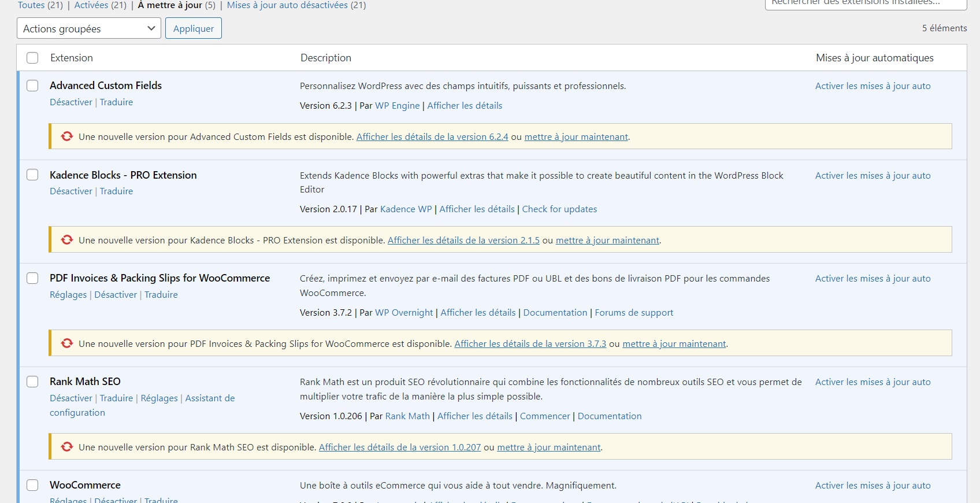Deactivate PDF Invoices & Packing Slips
Viewport: 980px width, 503px height.
point(116,294)
